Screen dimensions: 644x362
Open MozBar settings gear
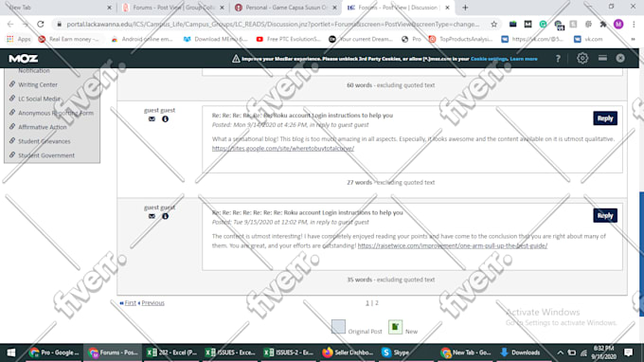(582, 59)
